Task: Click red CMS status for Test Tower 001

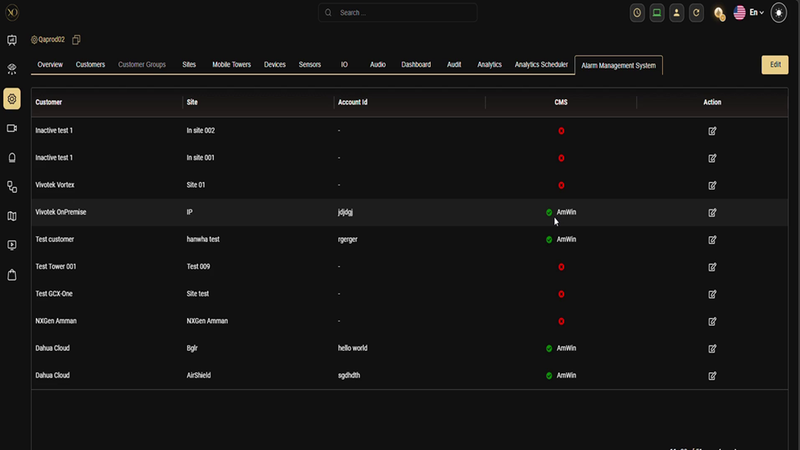Action: pos(561,267)
